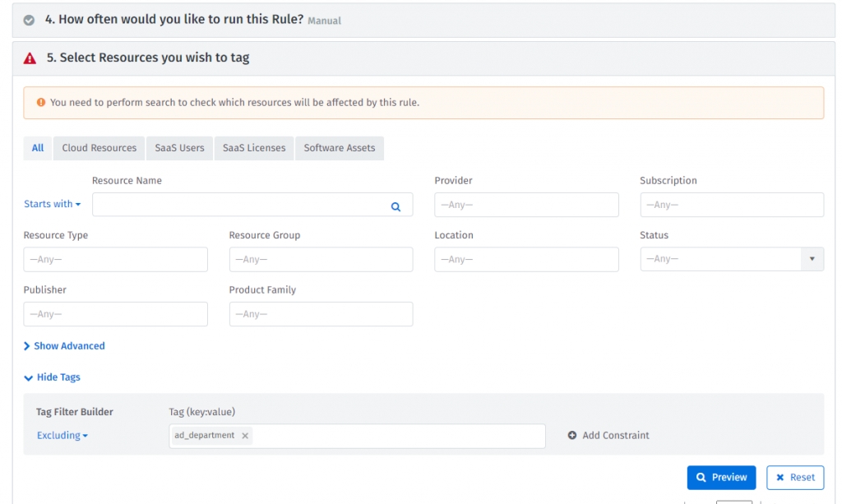Open the SaaS Licenses tab
The image size is (842, 504).
coord(254,148)
